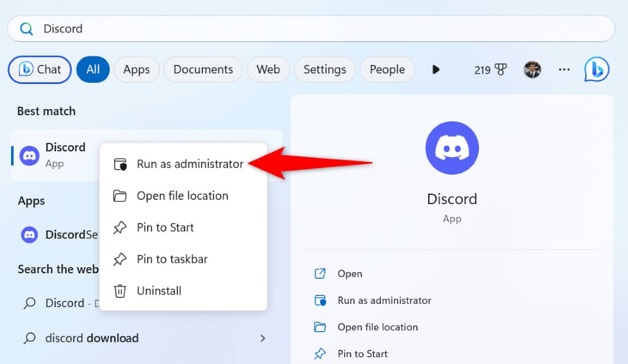Viewport: 628px width, 364px height.
Task: Click the 'Search the web' heading
Action: pyautogui.click(x=58, y=269)
